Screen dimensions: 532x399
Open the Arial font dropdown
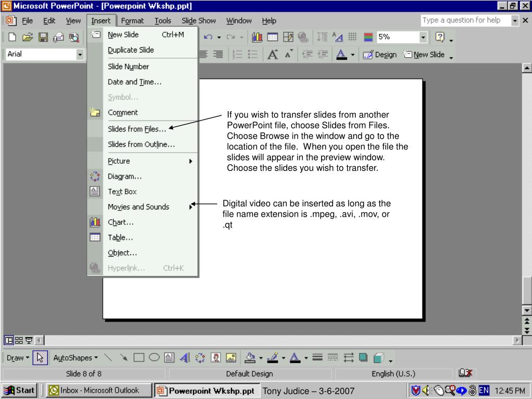(79, 54)
